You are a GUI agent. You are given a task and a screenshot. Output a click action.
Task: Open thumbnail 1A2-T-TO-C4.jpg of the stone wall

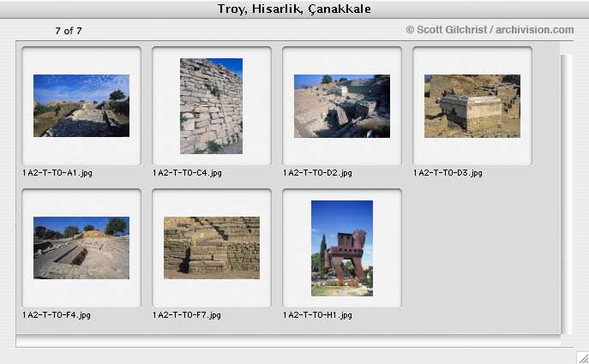tap(211, 106)
